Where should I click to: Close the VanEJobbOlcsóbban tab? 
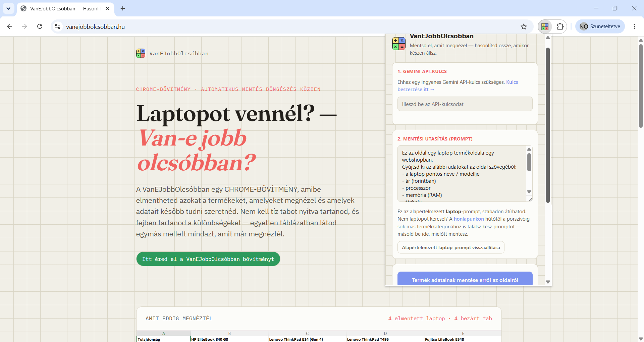[x=107, y=8]
